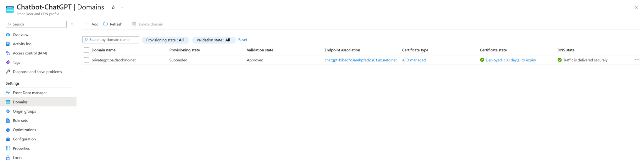Click the green check icon in Certificate state
644x164 pixels.
coord(482,60)
